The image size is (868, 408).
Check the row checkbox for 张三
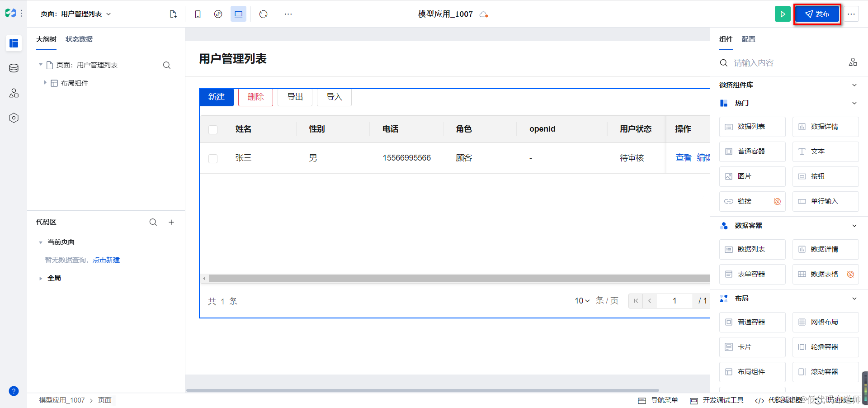(213, 159)
